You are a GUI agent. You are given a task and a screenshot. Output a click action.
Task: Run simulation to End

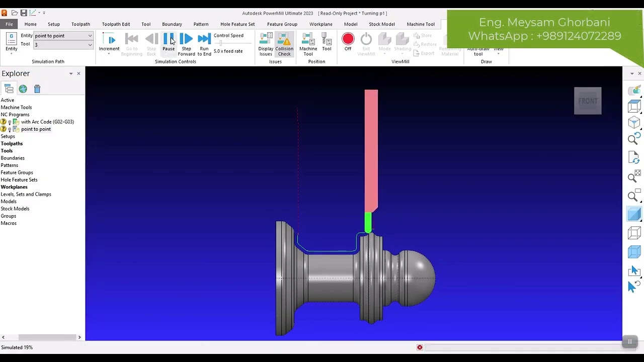(204, 44)
